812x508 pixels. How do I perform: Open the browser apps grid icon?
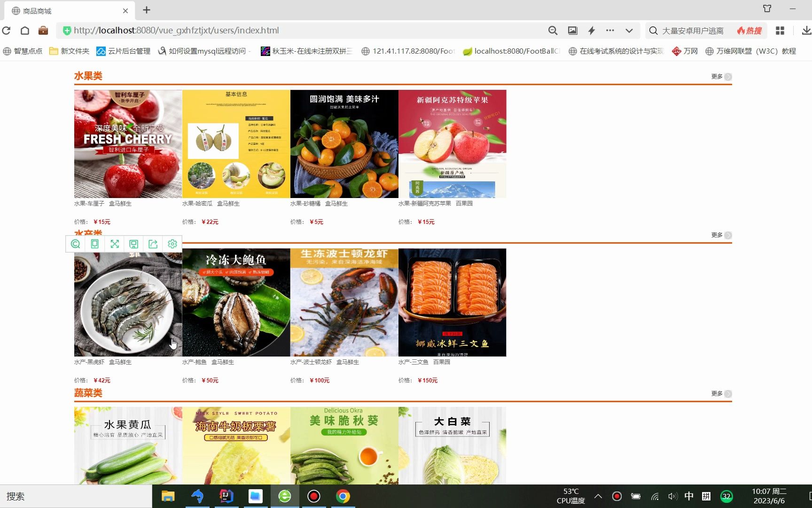(x=780, y=31)
